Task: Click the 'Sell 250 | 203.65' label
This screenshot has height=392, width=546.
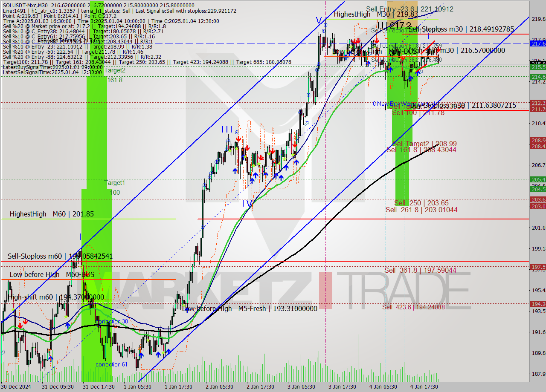Action: [421, 203]
